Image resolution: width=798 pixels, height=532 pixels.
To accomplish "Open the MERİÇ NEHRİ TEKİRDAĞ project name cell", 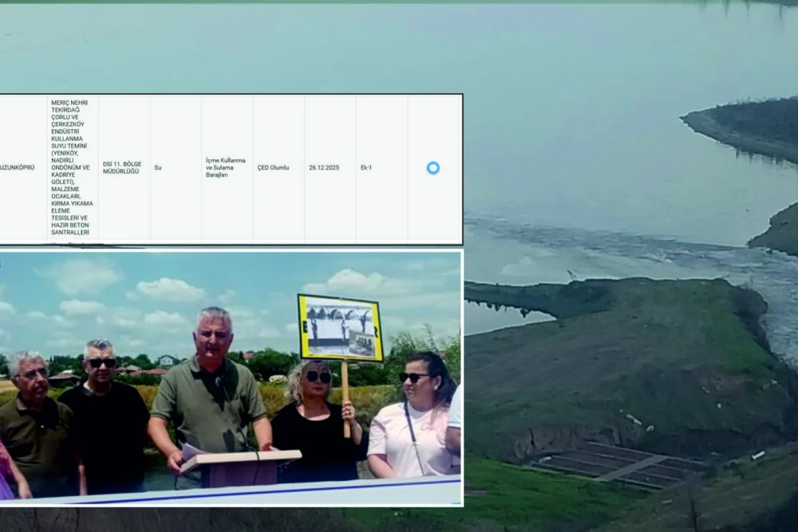I will 70,167.
